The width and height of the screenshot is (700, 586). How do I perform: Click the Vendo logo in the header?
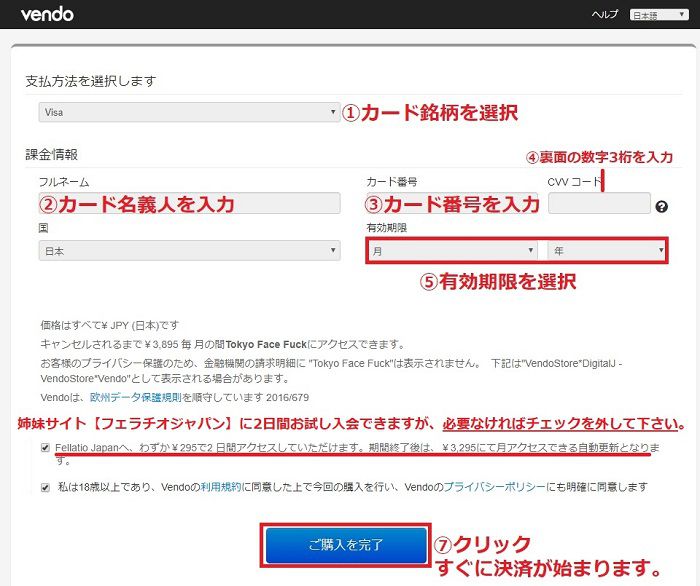(x=47, y=14)
